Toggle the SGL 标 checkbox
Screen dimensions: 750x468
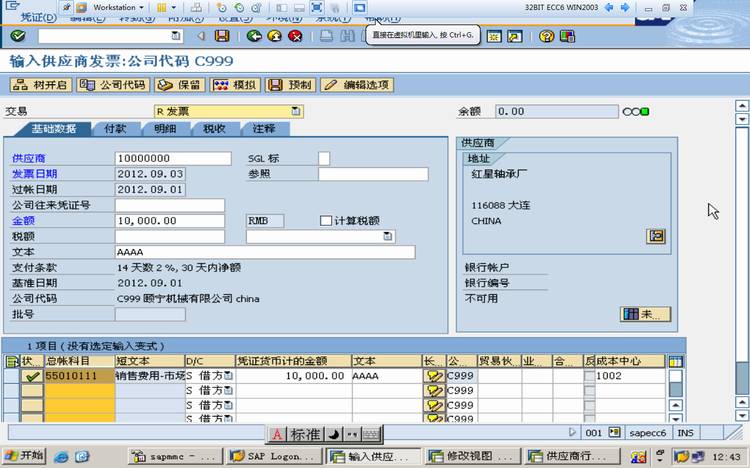point(324,158)
